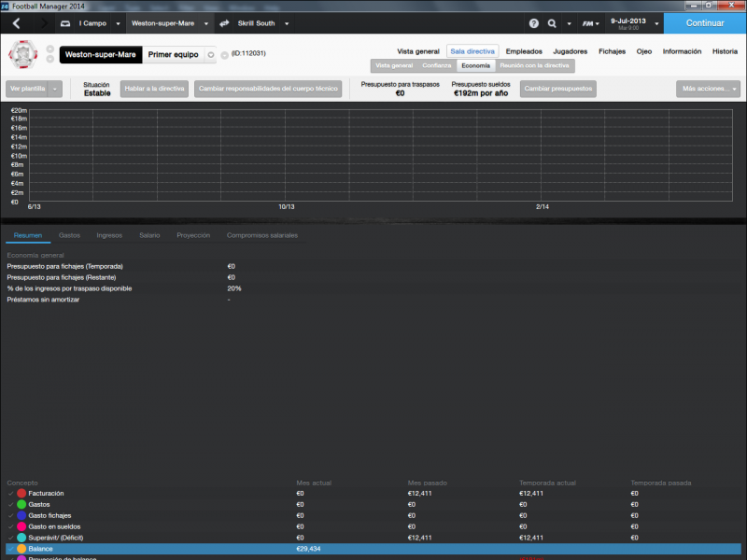Click the red Facturación color dot

(21, 494)
